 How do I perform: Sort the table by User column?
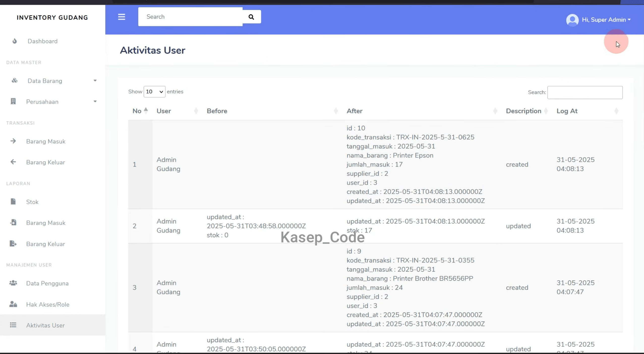pos(177,111)
